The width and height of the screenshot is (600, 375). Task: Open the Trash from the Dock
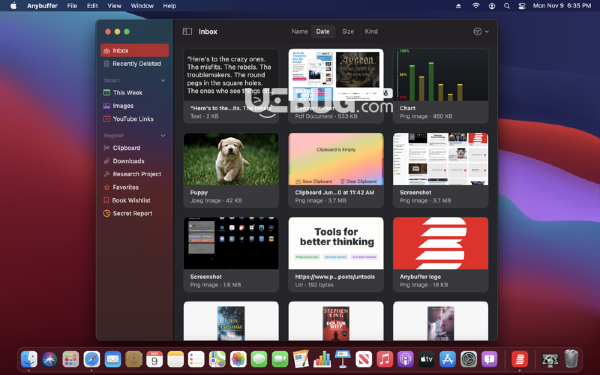tap(571, 359)
